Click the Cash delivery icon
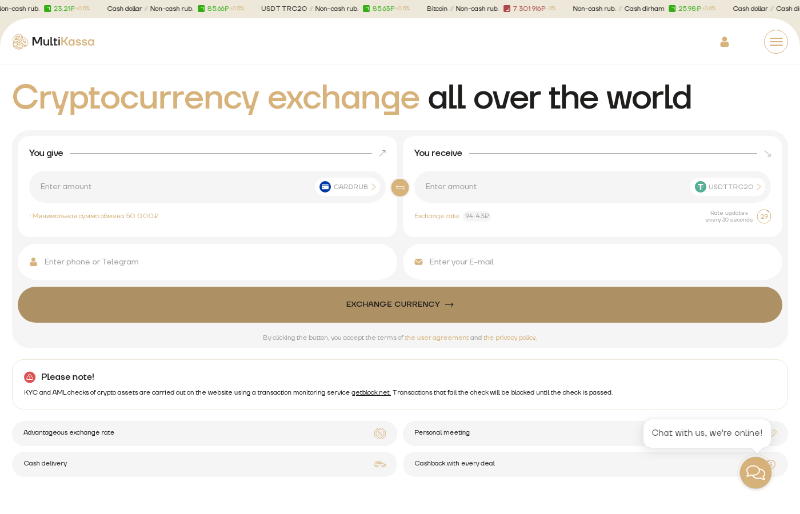Screen dimensions: 800x514 pyautogui.click(x=380, y=464)
